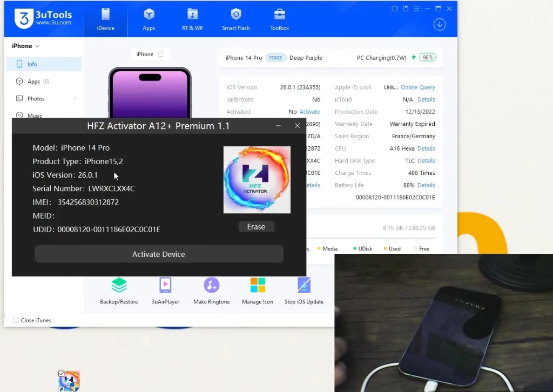Screen dimensions: 553x392
Task: Select Apps (0) in the left sidebar
Action: pos(44,82)
